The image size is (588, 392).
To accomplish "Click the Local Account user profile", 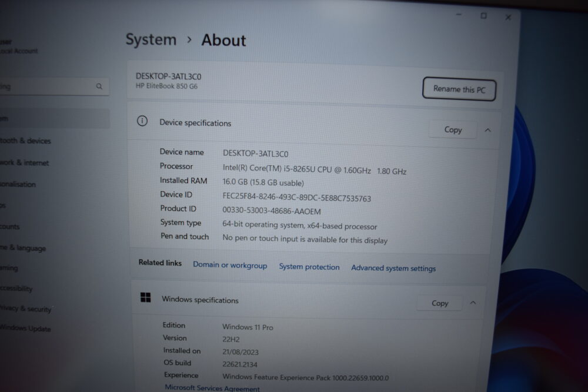I will pyautogui.click(x=19, y=46).
